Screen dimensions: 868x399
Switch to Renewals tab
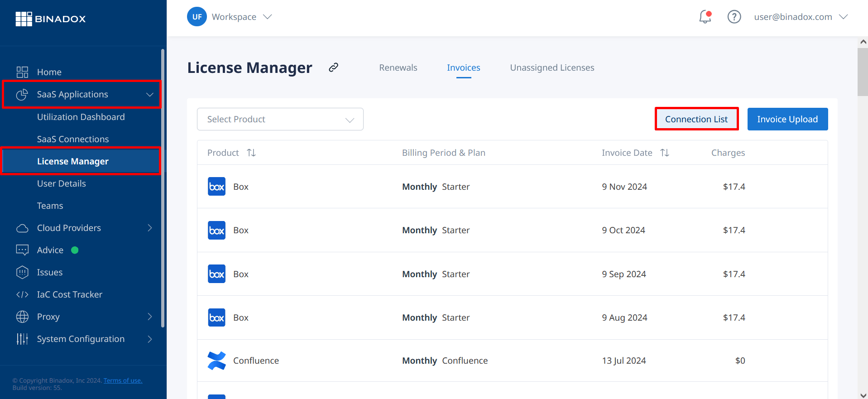pyautogui.click(x=398, y=67)
